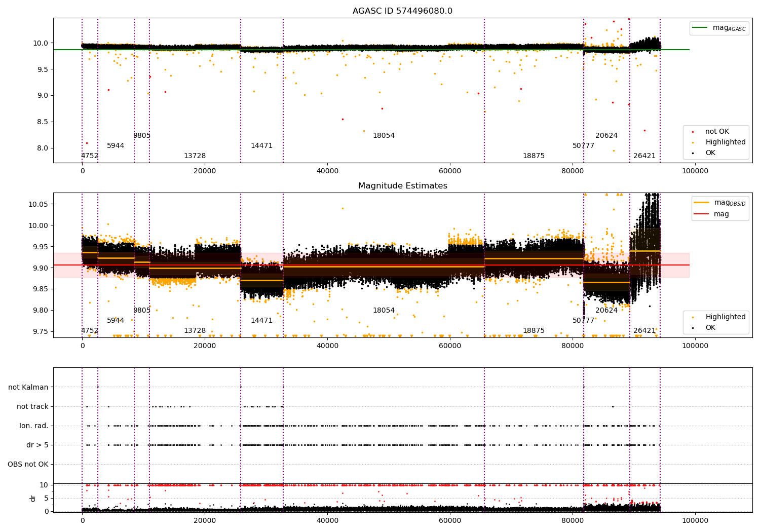Click the "AGASC ID 574496080.0" plot title

(x=403, y=11)
